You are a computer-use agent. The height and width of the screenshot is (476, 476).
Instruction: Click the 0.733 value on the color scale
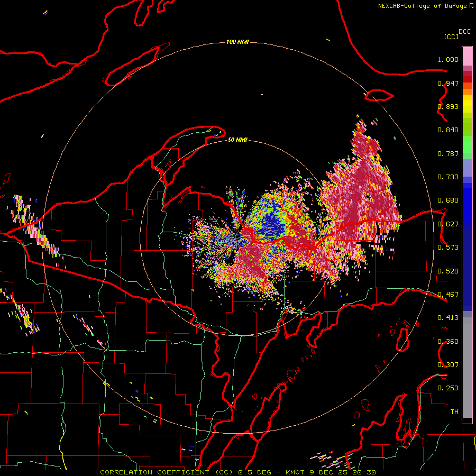click(x=448, y=177)
